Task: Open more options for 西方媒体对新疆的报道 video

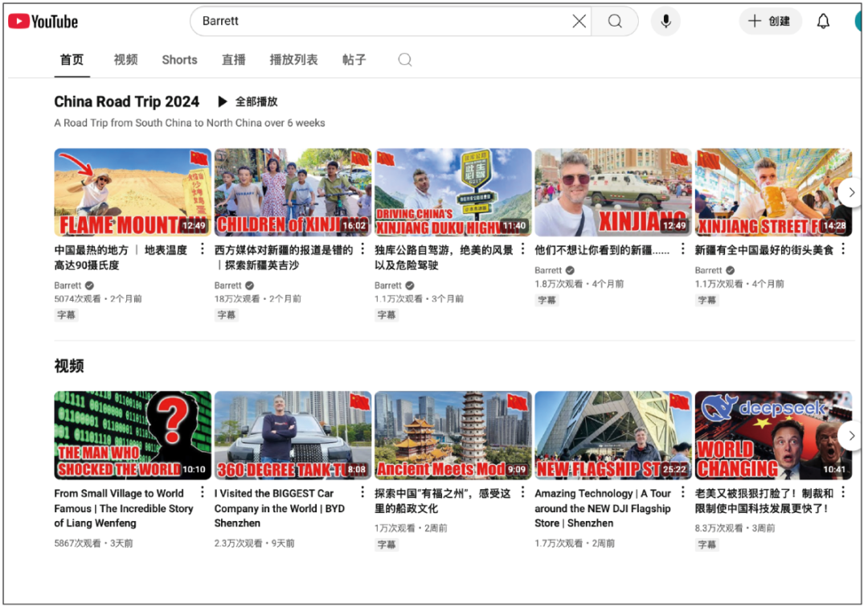Action: coord(362,249)
